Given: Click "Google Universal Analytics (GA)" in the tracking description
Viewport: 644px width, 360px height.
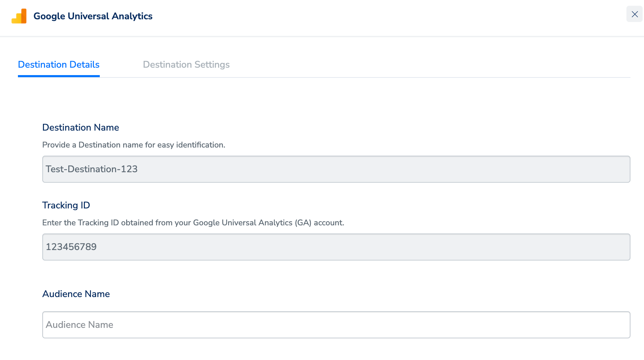Looking at the screenshot, I should [x=252, y=223].
